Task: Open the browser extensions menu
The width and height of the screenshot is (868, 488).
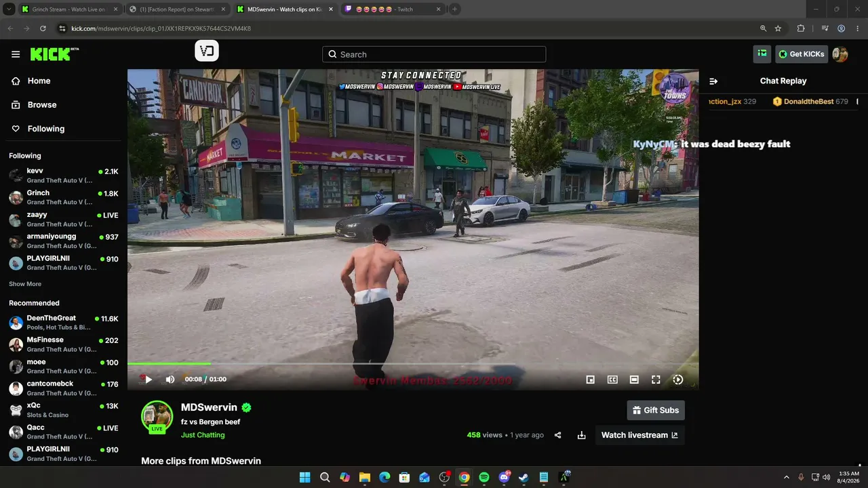Action: tap(801, 28)
